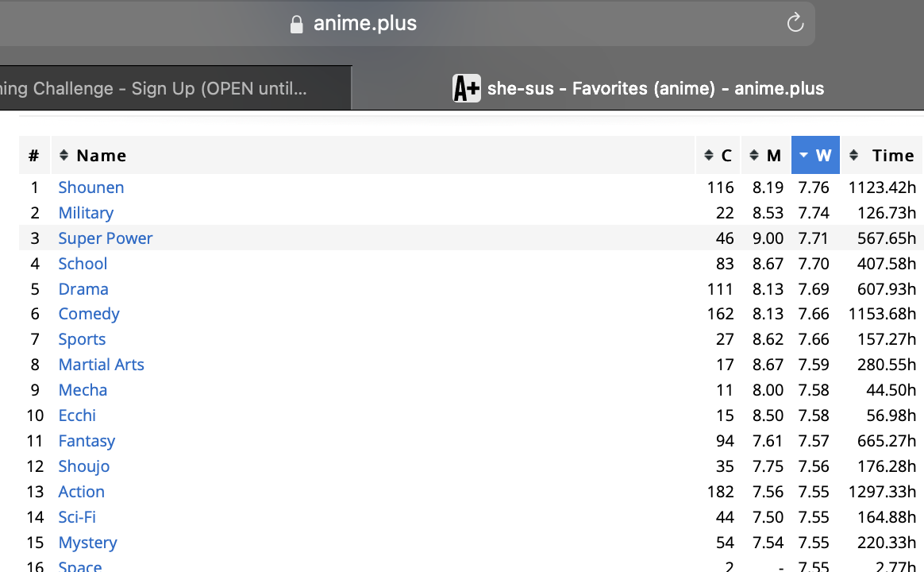The height and width of the screenshot is (572, 924).
Task: Click the sort arrows icon beside Name
Action: coord(64,155)
